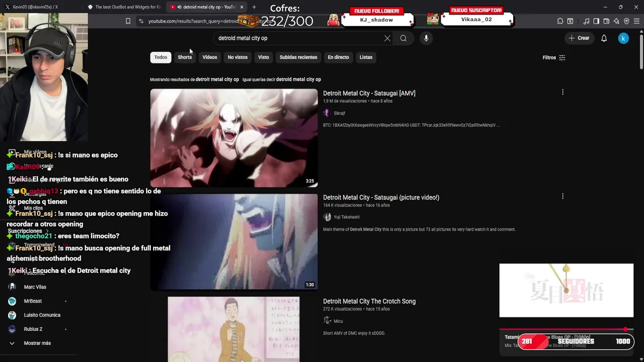Open Detroit Metal City - Satsugai (picture video!) title
The height and width of the screenshot is (362, 644).
(381, 198)
